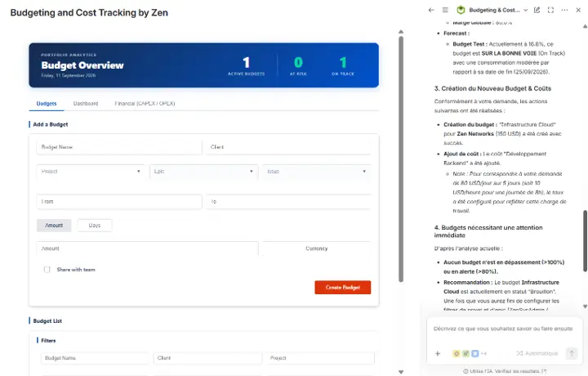Click the Create Budget button
Image resolution: width=588 pixels, height=376 pixels.
pos(343,288)
